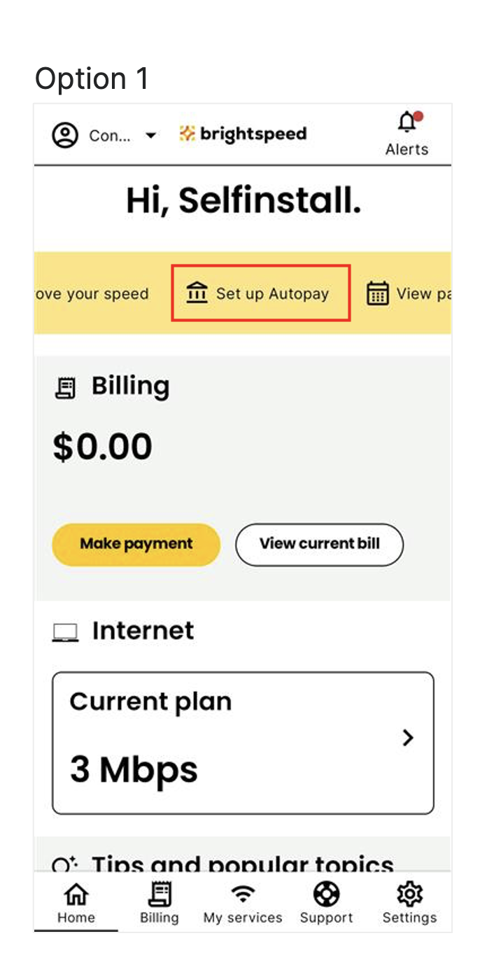Click the bank icon beside Set up Autopay
This screenshot has height=980, width=487.
pos(198,294)
